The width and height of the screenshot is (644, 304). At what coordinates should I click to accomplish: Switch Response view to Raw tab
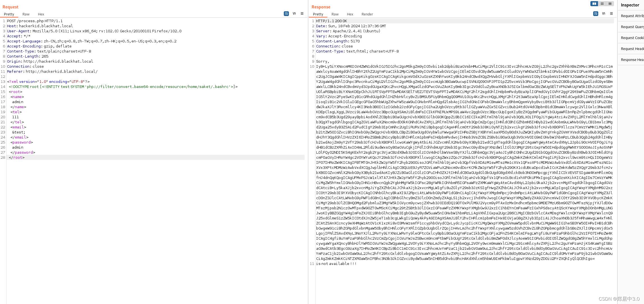[x=335, y=14]
